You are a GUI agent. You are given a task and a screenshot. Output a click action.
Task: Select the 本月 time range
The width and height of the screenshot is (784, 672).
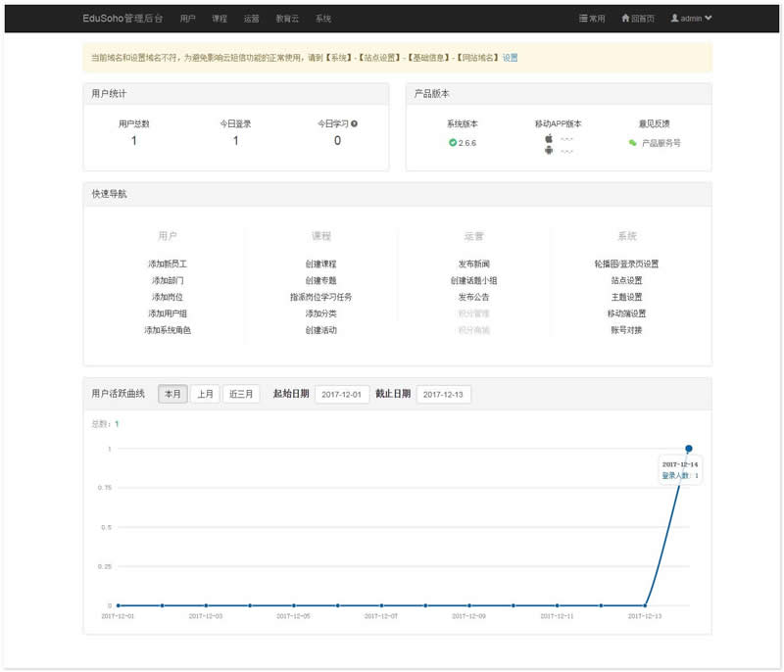pos(172,394)
